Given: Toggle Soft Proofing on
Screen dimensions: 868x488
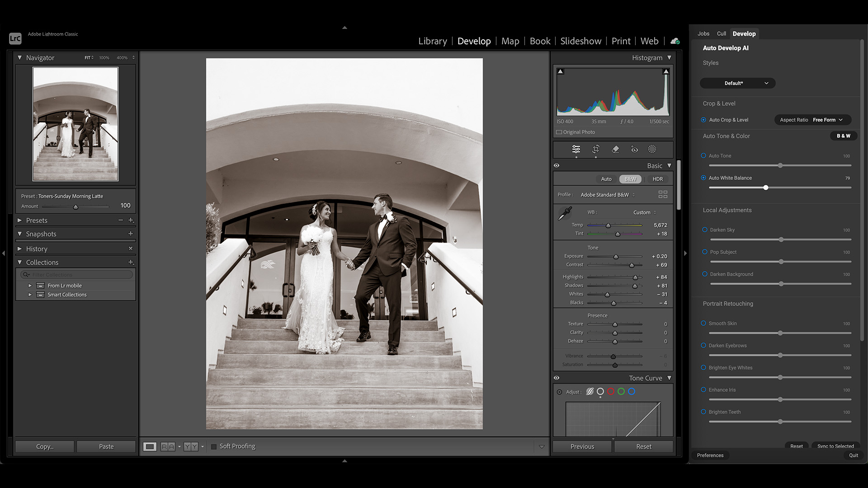Looking at the screenshot, I should tap(213, 446).
